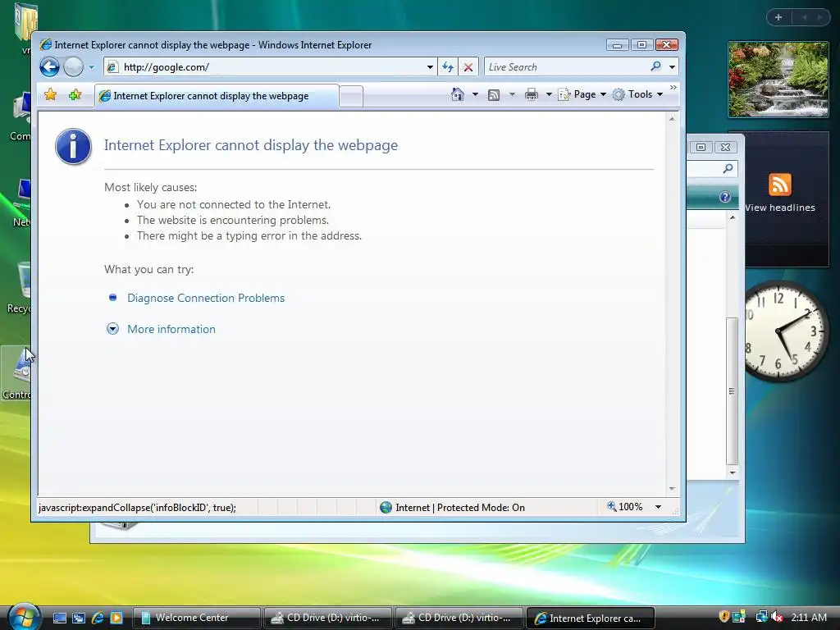This screenshot has width=840, height=630.
Task: Click the page scrollbar down arrow
Action: (672, 489)
